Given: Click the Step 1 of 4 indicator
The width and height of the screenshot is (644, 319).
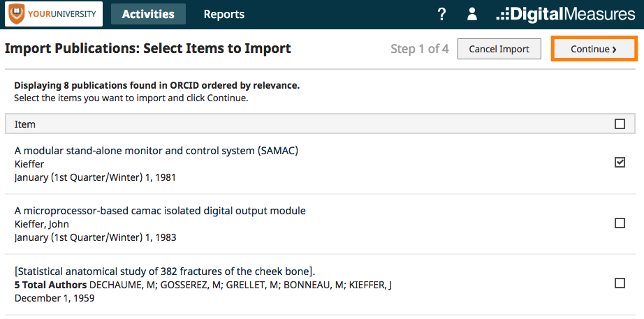Looking at the screenshot, I should (420, 50).
